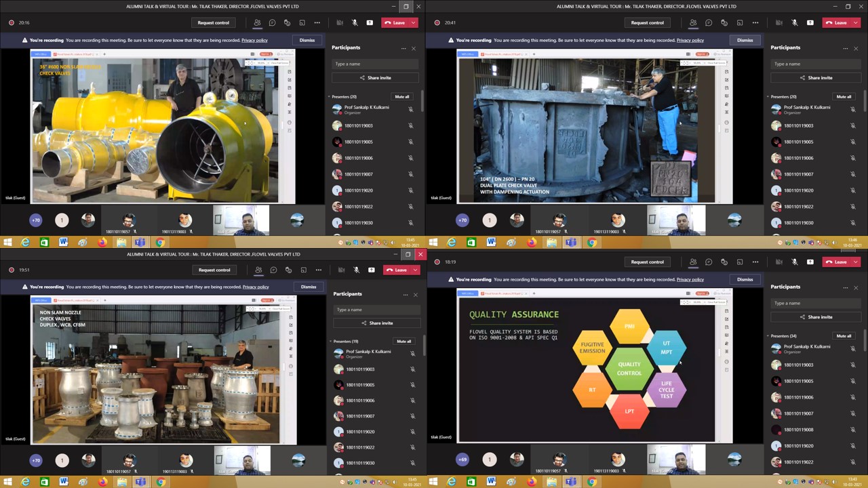Open Privacy policy link in the 19:51 meeting banner

click(x=256, y=287)
